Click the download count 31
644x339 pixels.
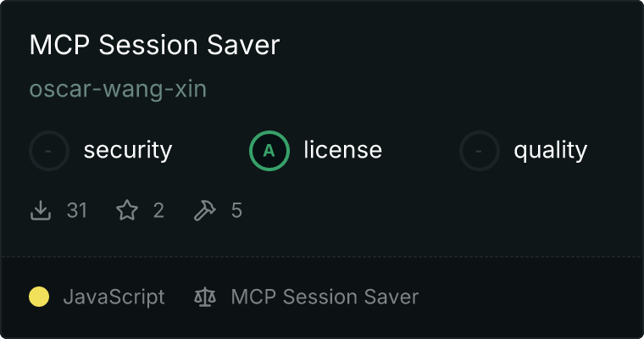point(77,210)
